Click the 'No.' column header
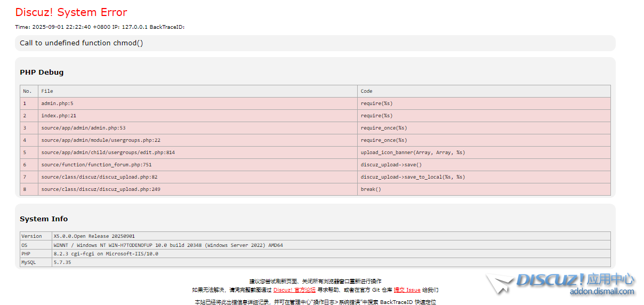The width and height of the screenshot is (644, 305). [x=29, y=91]
